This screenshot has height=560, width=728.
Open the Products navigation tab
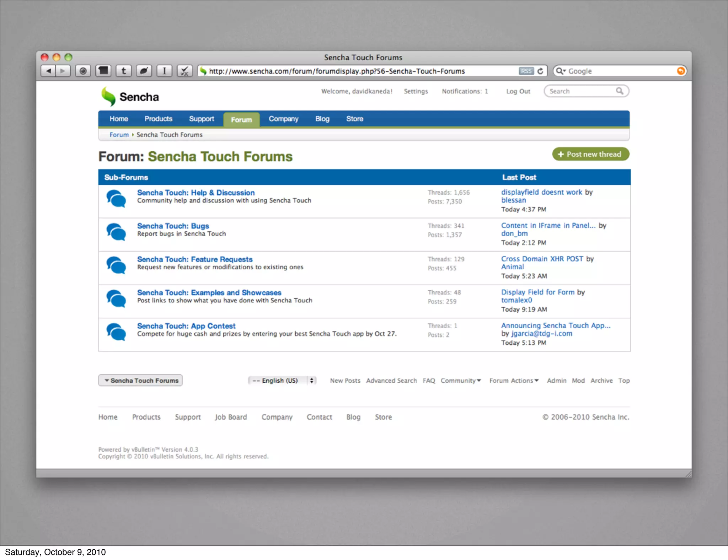[159, 119]
